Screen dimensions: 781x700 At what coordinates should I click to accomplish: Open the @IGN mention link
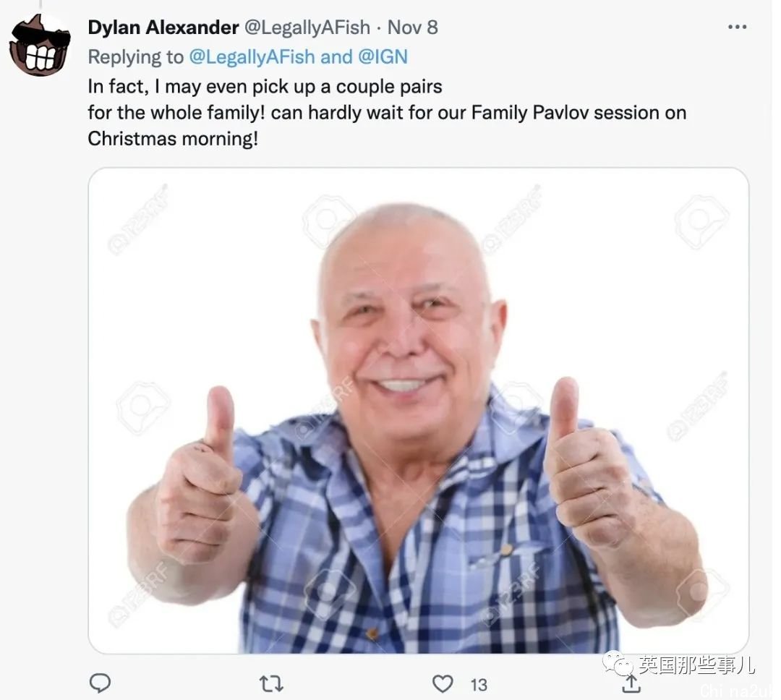(383, 57)
